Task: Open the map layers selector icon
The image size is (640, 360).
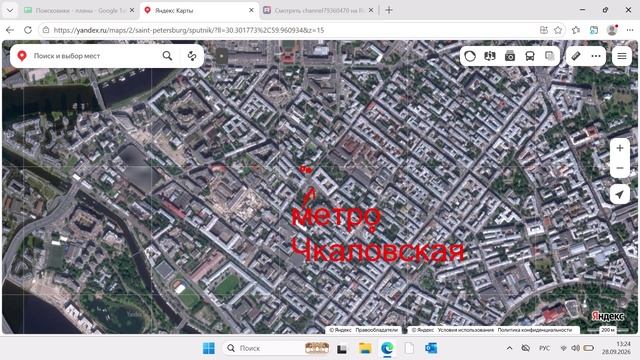Action: (x=490, y=56)
